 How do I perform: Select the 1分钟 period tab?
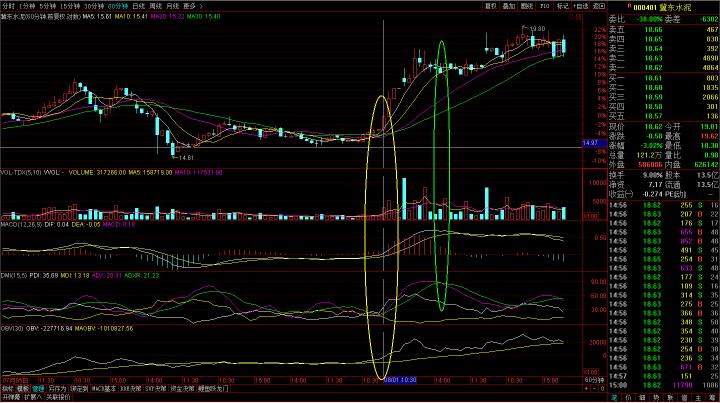click(28, 6)
